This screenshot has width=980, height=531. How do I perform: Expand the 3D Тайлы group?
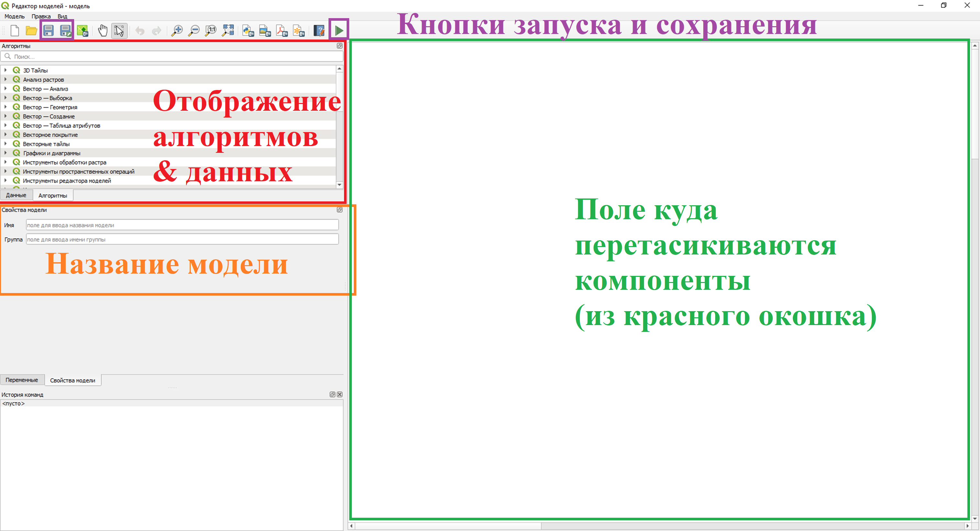tap(6, 70)
